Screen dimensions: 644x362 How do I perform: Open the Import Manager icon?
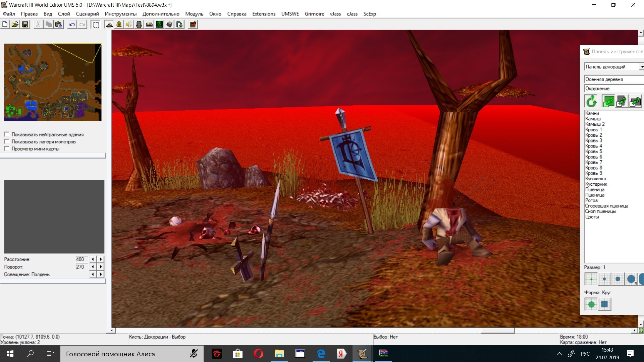179,24
